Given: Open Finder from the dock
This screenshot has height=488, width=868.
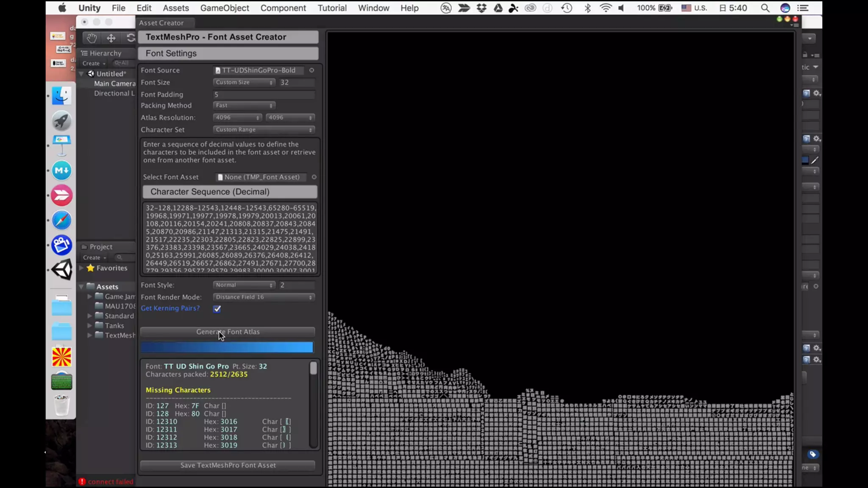Looking at the screenshot, I should (x=62, y=96).
